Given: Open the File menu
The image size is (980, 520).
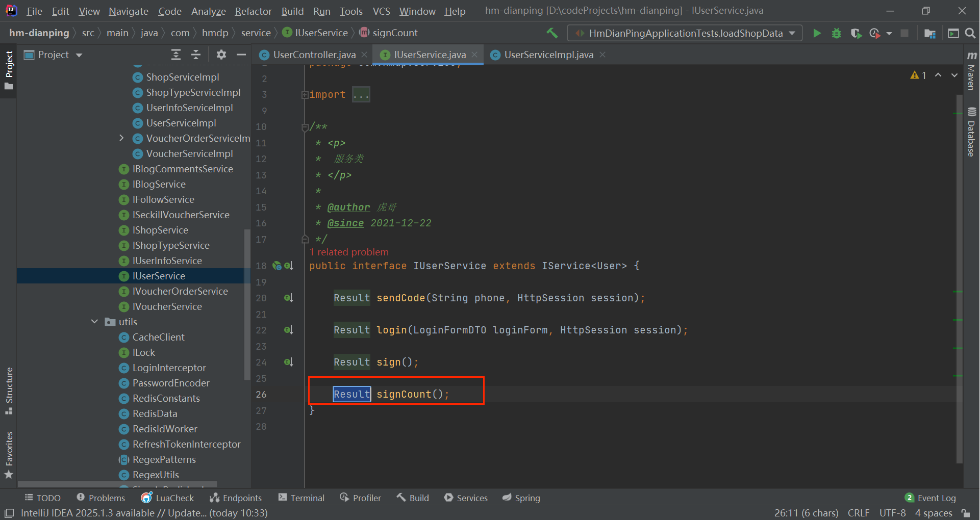Looking at the screenshot, I should tap(34, 11).
